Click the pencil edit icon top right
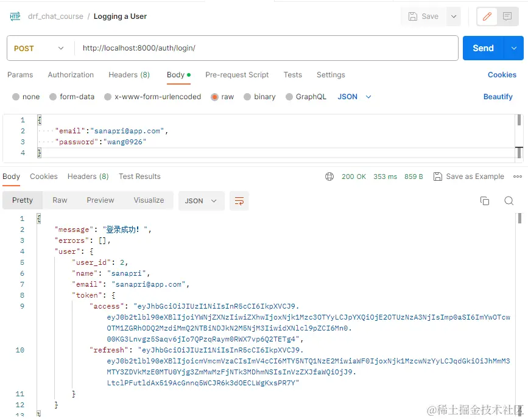 pos(486,16)
